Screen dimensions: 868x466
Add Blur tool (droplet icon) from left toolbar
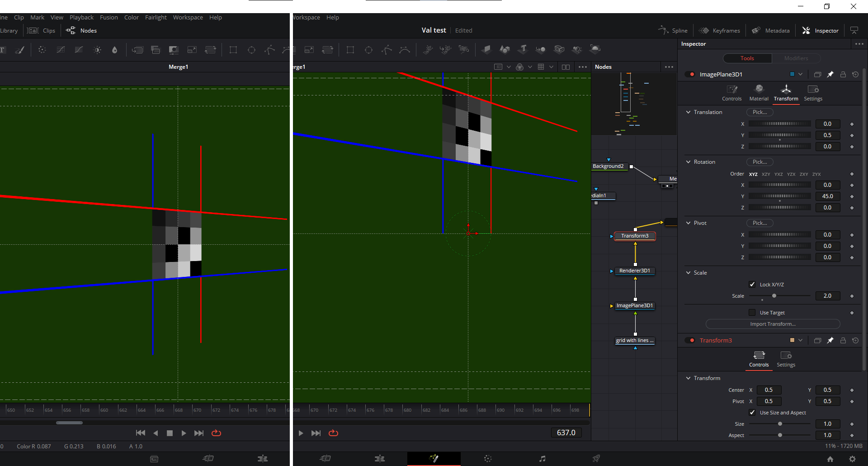click(114, 50)
